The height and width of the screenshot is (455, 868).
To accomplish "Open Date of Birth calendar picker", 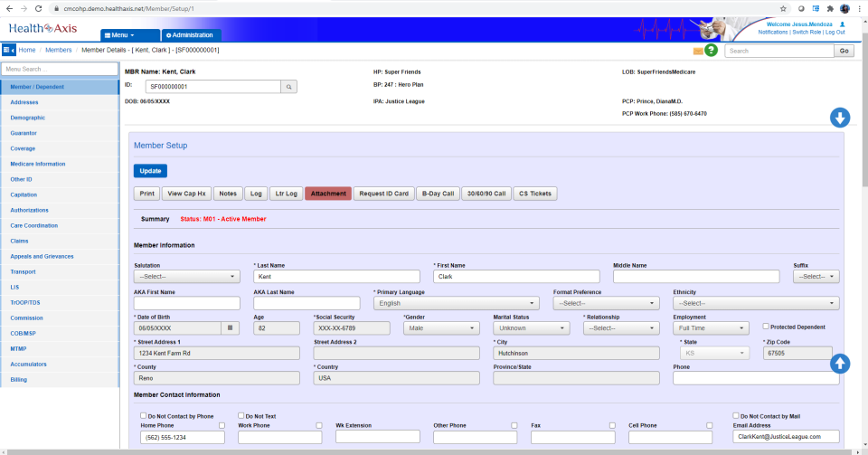I will 231,328.
